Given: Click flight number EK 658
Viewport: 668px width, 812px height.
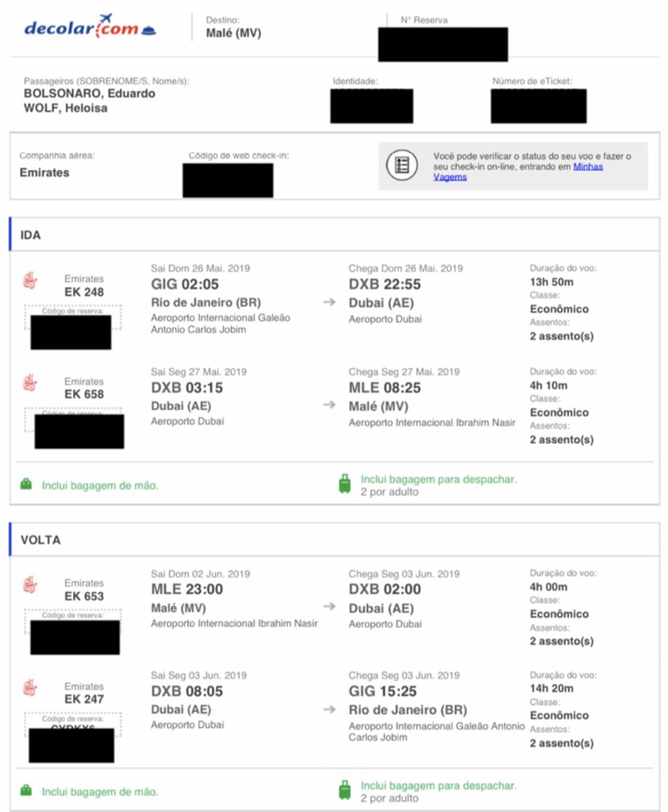Looking at the screenshot, I should [x=84, y=395].
